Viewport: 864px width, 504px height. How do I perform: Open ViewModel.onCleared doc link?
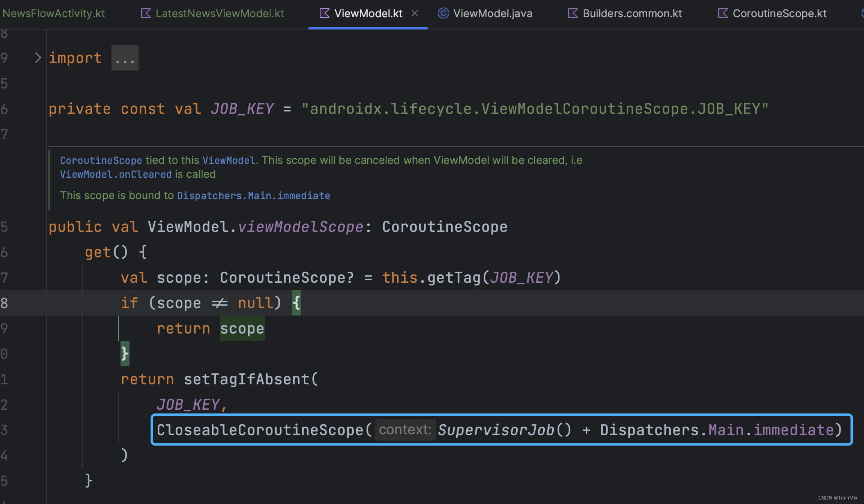point(116,175)
